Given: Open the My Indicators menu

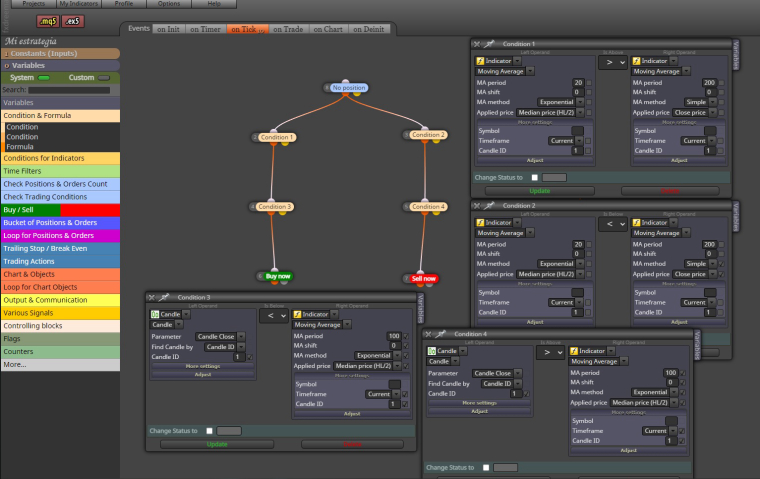Looking at the screenshot, I should (79, 3).
